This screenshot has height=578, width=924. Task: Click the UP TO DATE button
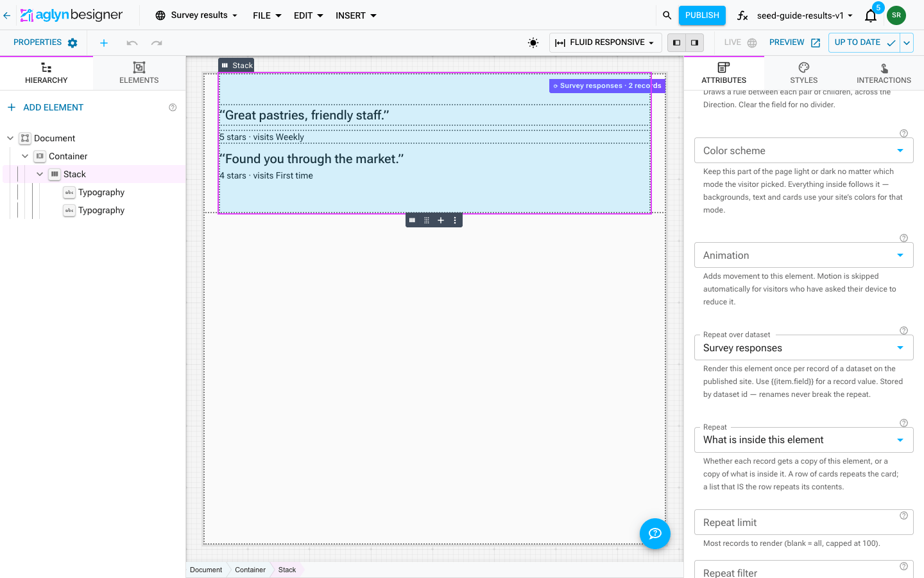click(864, 42)
